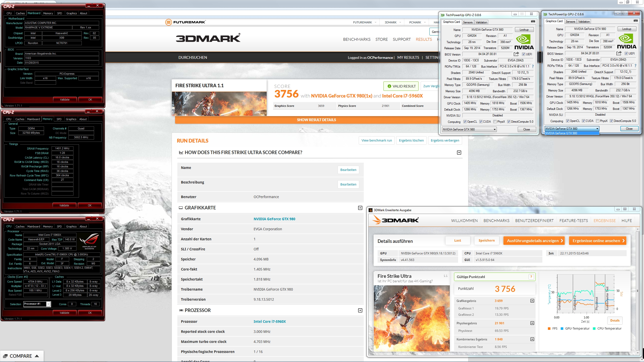Click NVIDIA logo in right GPU-Z window
Image resolution: width=644 pixels, height=362 pixels.
626,41
